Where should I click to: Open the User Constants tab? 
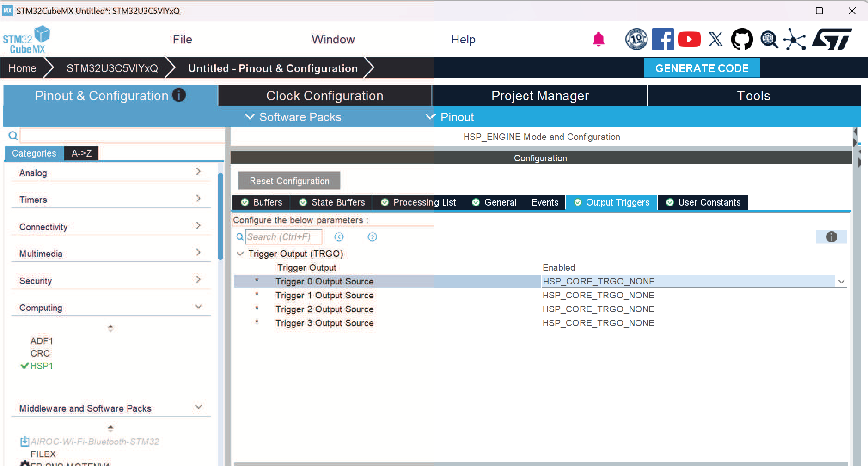tap(703, 202)
